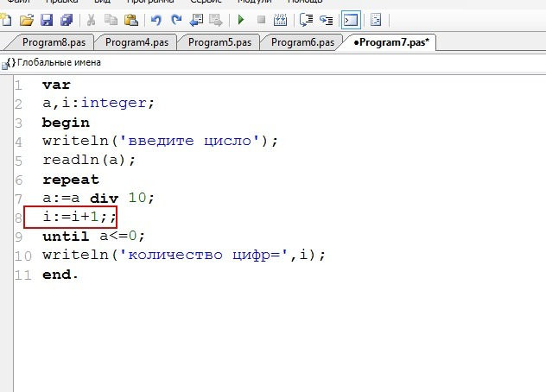The height and width of the screenshot is (392, 546).
Task: Paste from clipboard using the toolbar icon
Action: (131, 20)
